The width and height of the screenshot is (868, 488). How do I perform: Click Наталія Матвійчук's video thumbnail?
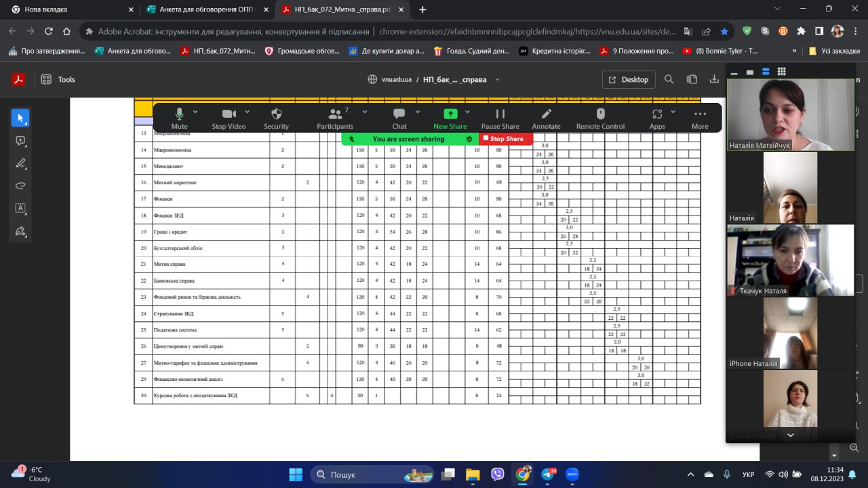point(790,114)
